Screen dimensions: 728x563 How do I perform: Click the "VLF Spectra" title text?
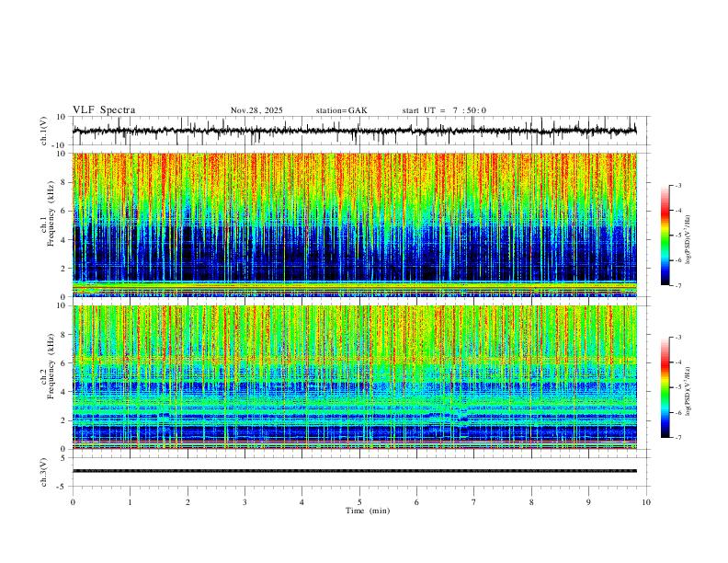[104, 110]
